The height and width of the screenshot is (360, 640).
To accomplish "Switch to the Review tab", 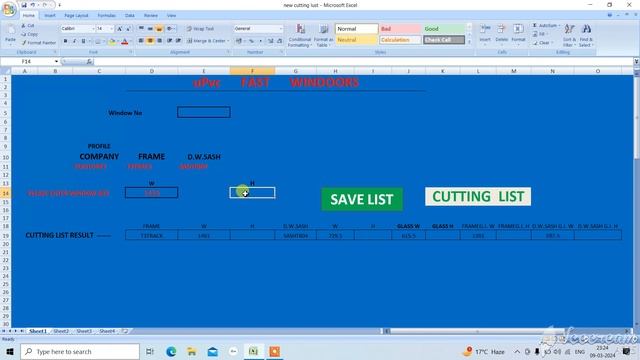I will (151, 16).
